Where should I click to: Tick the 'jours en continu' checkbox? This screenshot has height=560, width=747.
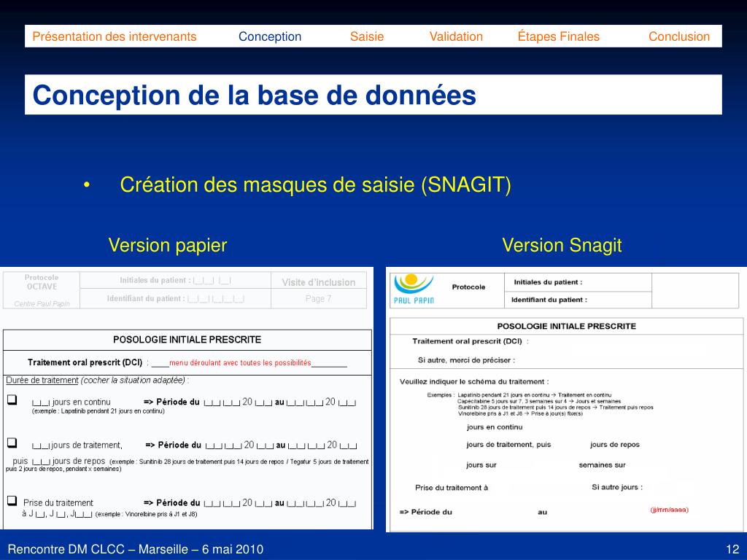[x=12, y=400]
